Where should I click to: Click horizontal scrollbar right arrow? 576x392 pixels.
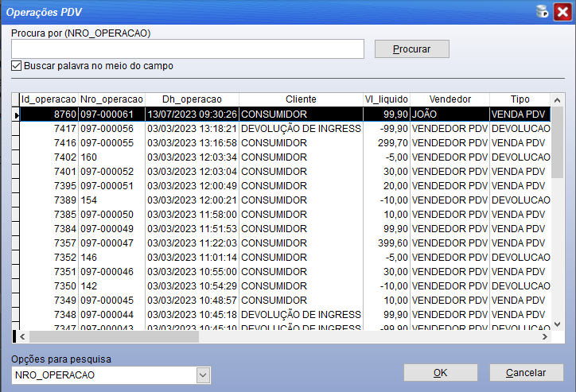pos(545,336)
